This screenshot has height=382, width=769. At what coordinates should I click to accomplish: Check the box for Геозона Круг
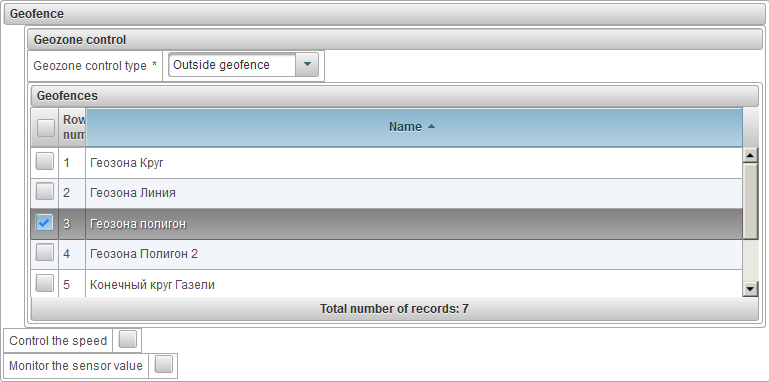[x=45, y=162]
